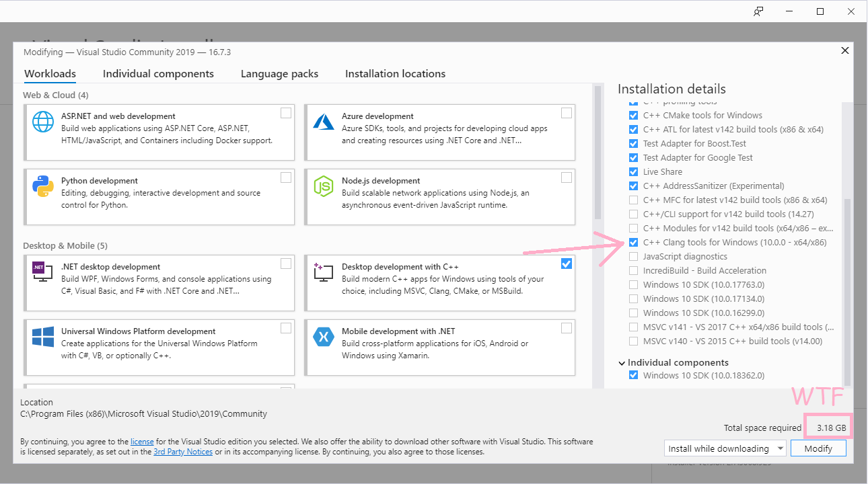Check JavaScript diagnostics option
The height and width of the screenshot is (484, 868).
point(633,256)
